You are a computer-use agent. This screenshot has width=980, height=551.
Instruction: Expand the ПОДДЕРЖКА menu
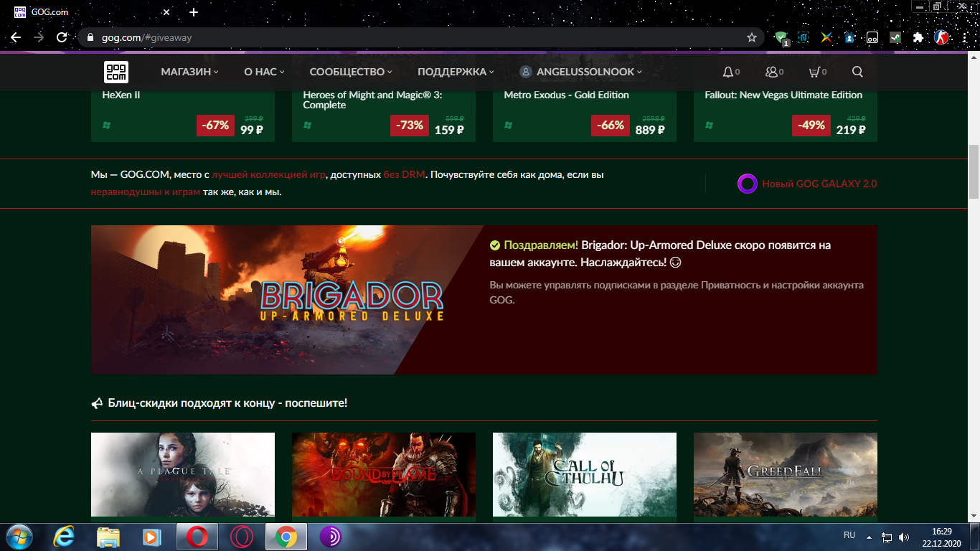[x=456, y=72]
